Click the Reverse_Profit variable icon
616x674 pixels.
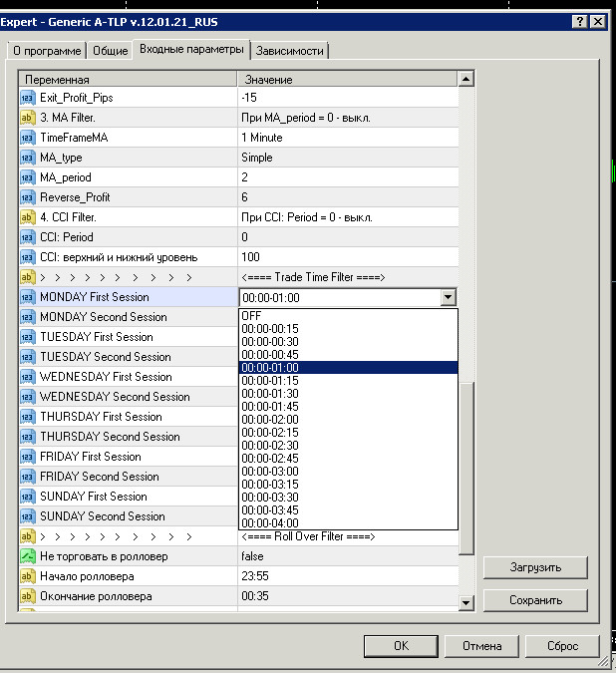pos(27,197)
